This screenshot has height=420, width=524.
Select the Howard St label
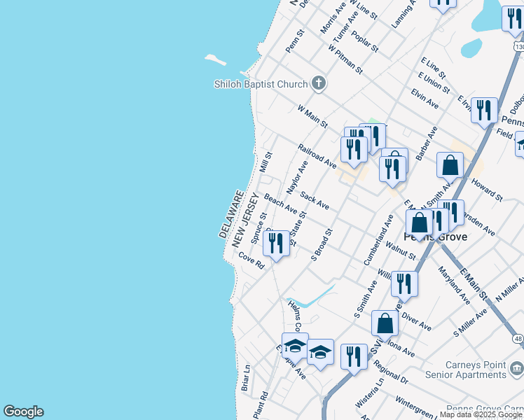click(x=487, y=190)
